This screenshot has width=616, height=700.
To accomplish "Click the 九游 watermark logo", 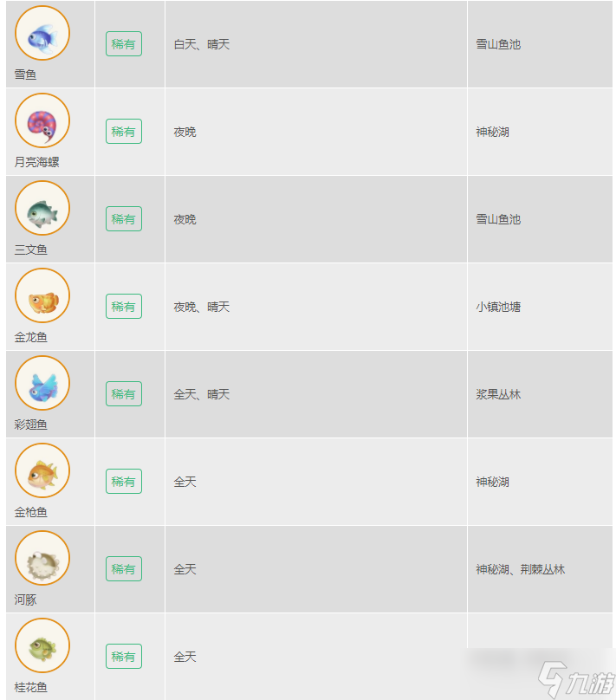I will 576,679.
